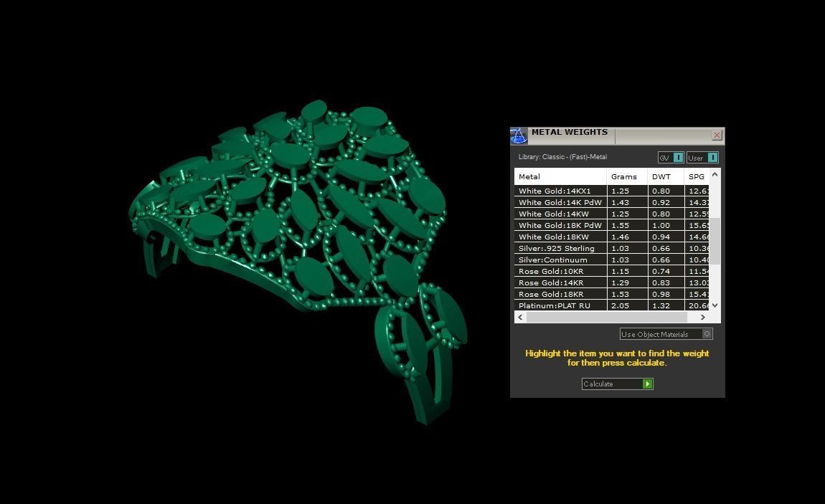This screenshot has width=825, height=504.
Task: Click the Calculate button
Action: click(x=617, y=384)
